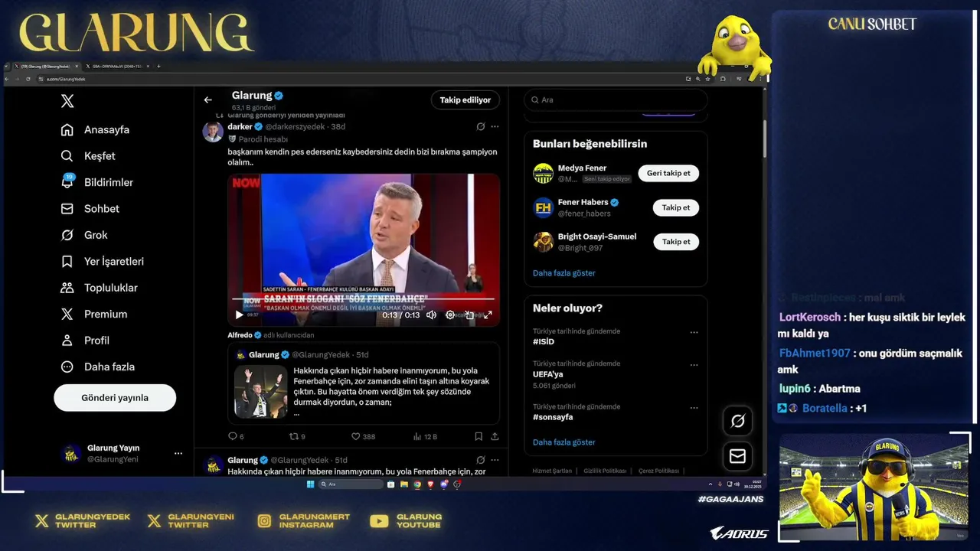This screenshot has height=551, width=980.
Task: View post analytics 12 B
Action: pyautogui.click(x=425, y=436)
